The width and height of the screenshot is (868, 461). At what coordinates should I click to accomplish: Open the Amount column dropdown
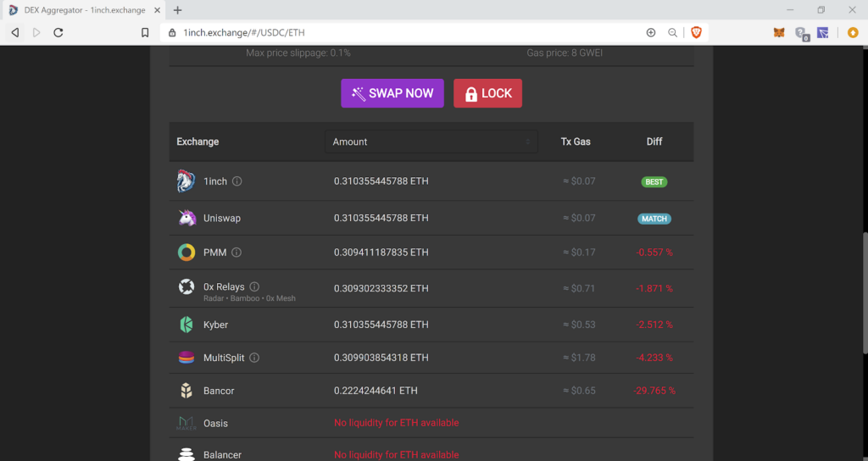431,142
